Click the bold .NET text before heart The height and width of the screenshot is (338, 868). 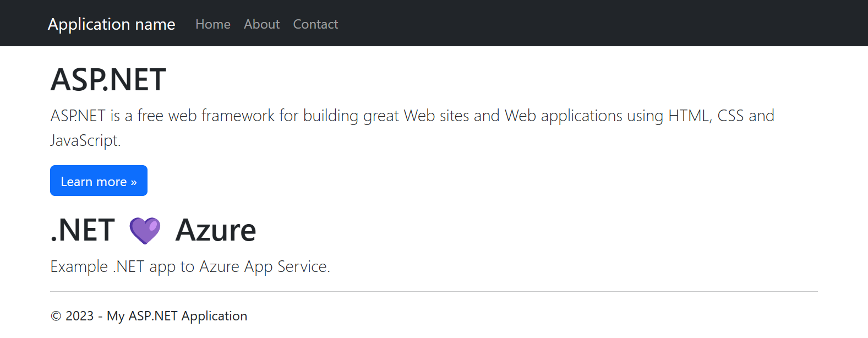coord(83,230)
